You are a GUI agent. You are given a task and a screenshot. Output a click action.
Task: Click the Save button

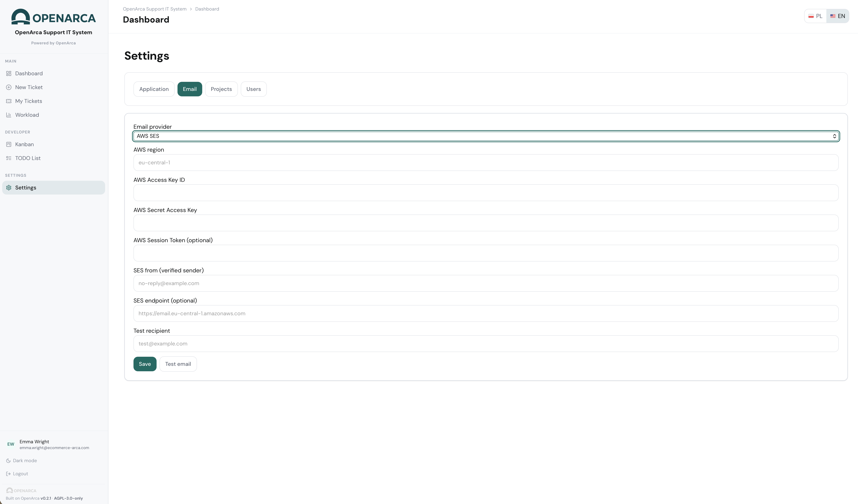(x=145, y=364)
